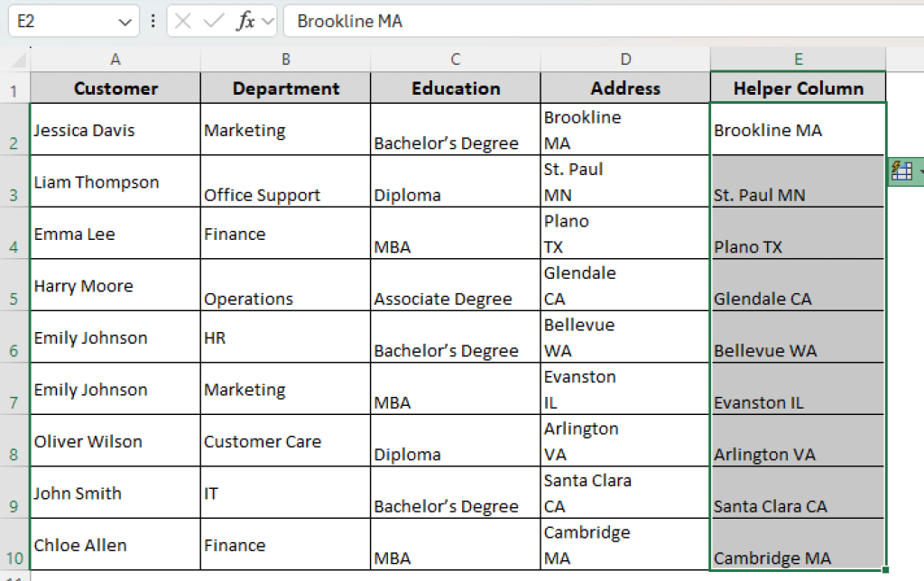Select row 5 by its row header
Viewport: 924px width, 581px height.
click(15, 285)
